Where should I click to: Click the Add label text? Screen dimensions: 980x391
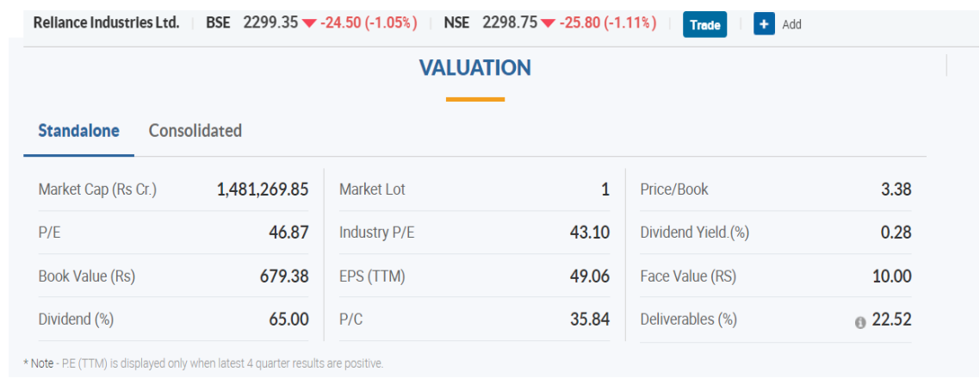792,25
